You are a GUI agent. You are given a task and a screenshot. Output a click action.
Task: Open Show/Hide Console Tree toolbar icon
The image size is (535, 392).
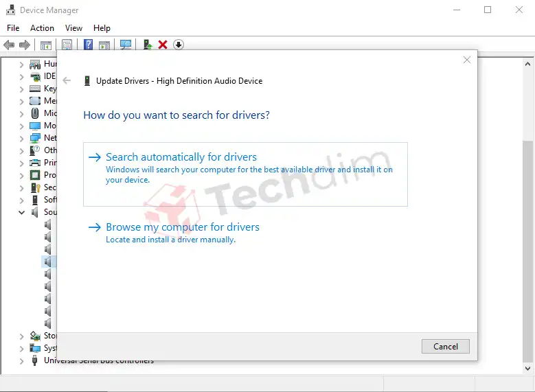(x=46, y=45)
